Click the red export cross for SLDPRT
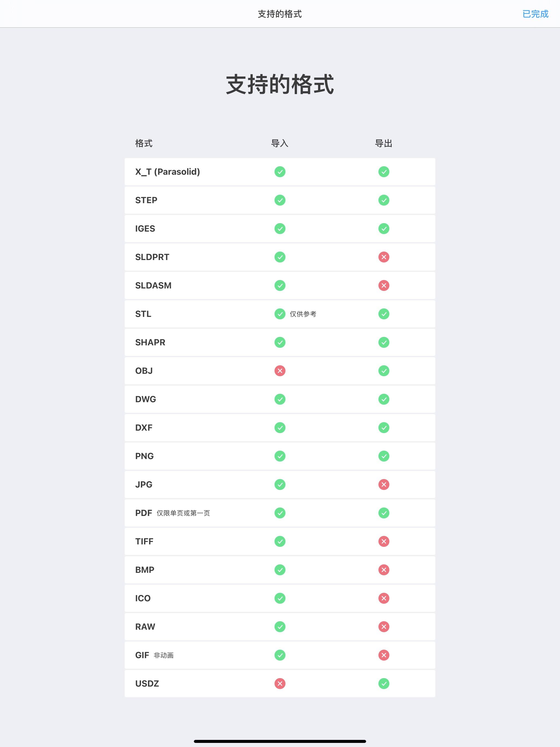The height and width of the screenshot is (747, 560). click(384, 257)
